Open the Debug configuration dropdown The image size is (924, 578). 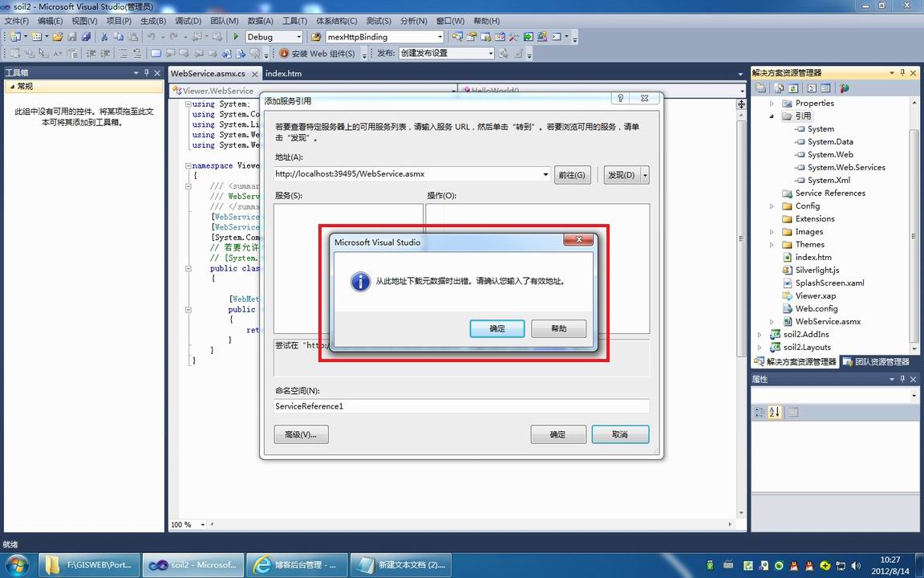pos(298,37)
